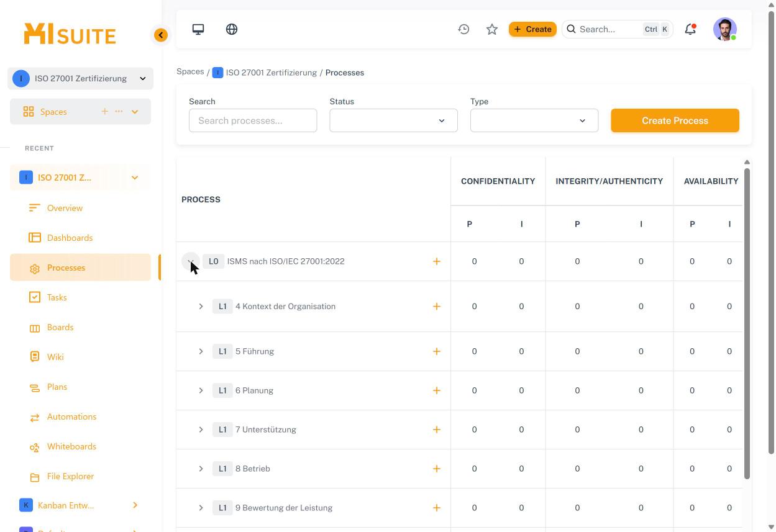Click the desktop monitor icon in top bar

coord(198,29)
